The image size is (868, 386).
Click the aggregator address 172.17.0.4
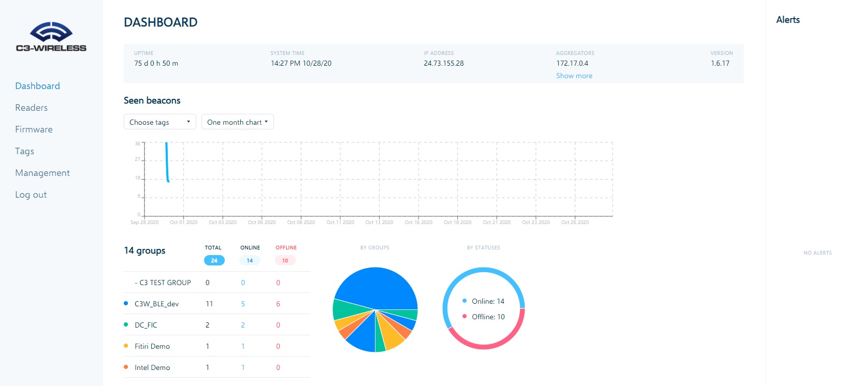[572, 63]
